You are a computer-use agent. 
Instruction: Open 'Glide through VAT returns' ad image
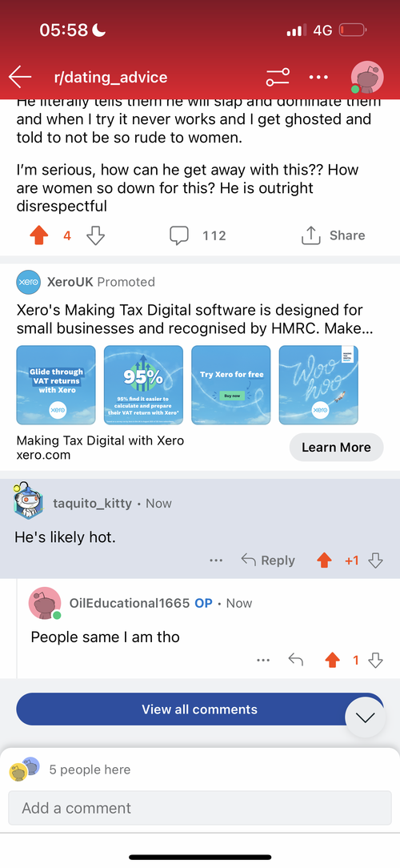coord(56,385)
